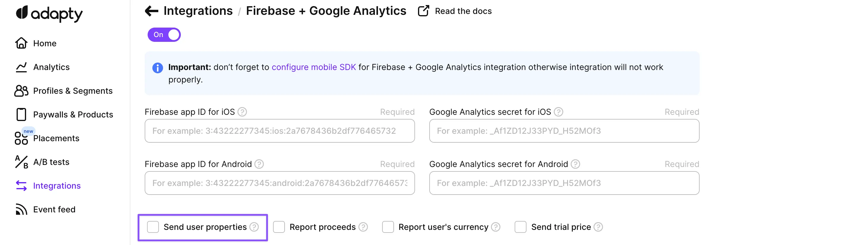
Task: Click help icon next to Send trial price
Action: click(x=598, y=227)
